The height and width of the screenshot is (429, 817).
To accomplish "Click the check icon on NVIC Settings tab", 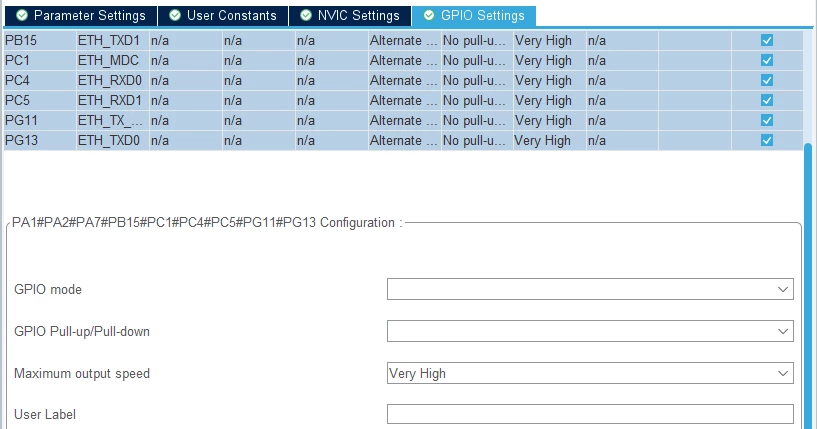I will (x=306, y=16).
